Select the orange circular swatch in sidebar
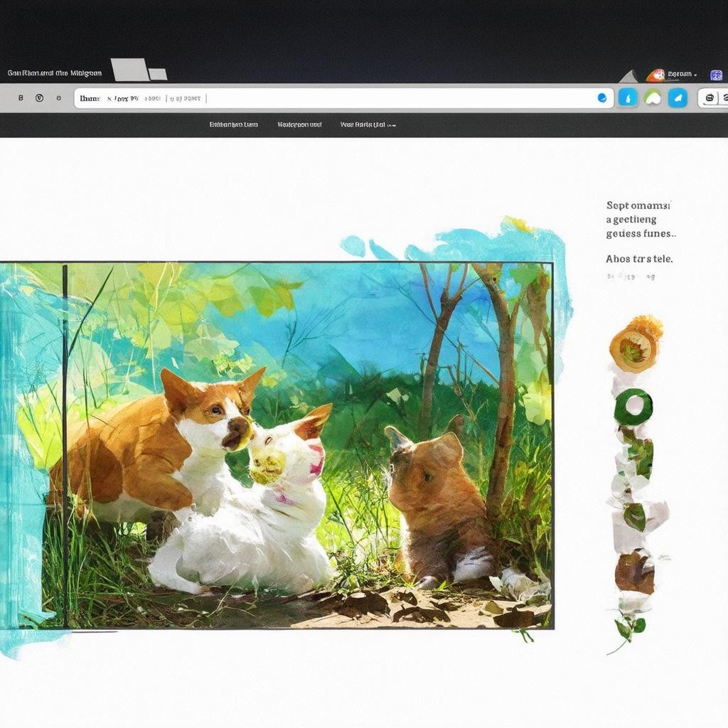This screenshot has width=728, height=728. click(633, 348)
